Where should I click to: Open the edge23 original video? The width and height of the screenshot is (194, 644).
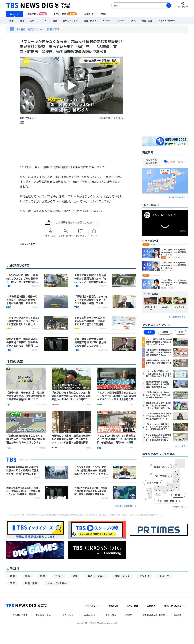click(x=165, y=303)
